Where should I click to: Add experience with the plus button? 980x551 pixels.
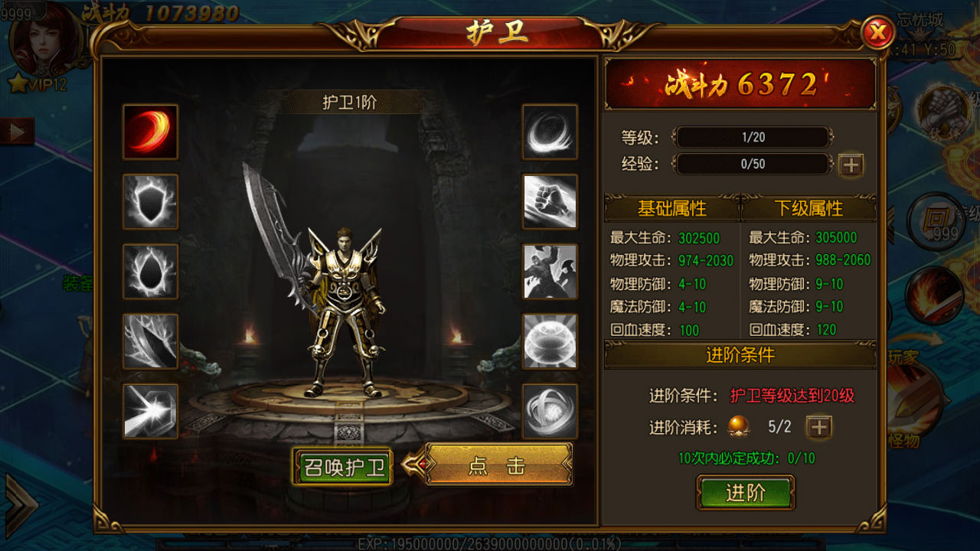(851, 165)
